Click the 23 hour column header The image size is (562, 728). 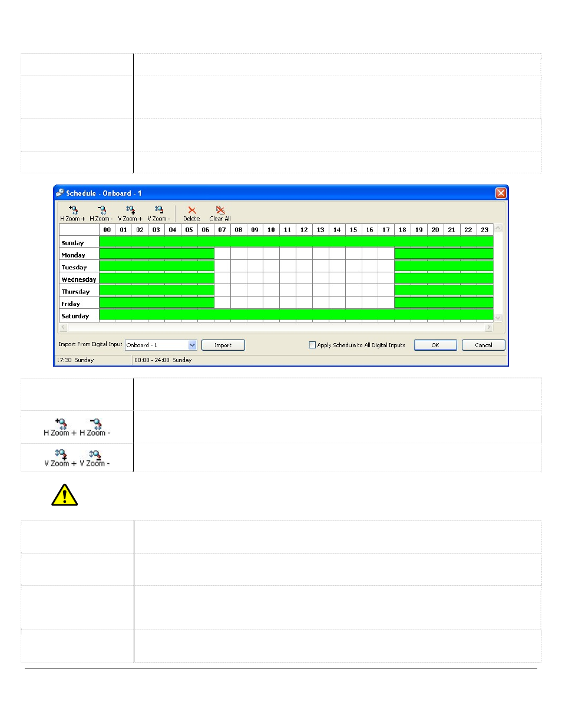pyautogui.click(x=485, y=230)
